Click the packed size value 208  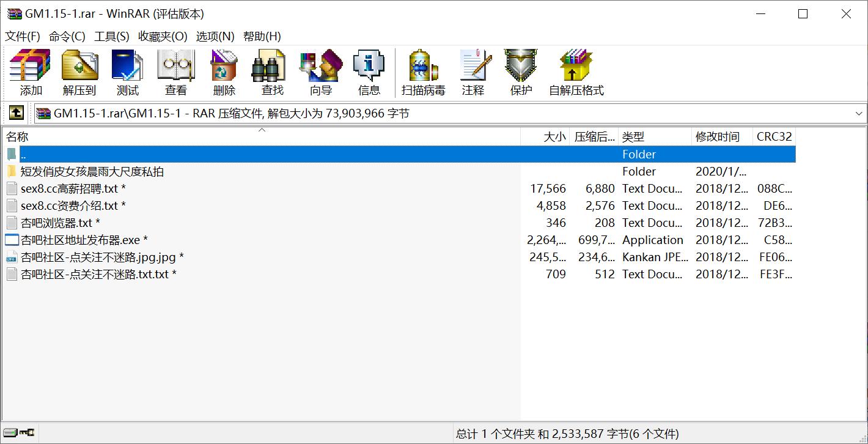[x=605, y=223]
